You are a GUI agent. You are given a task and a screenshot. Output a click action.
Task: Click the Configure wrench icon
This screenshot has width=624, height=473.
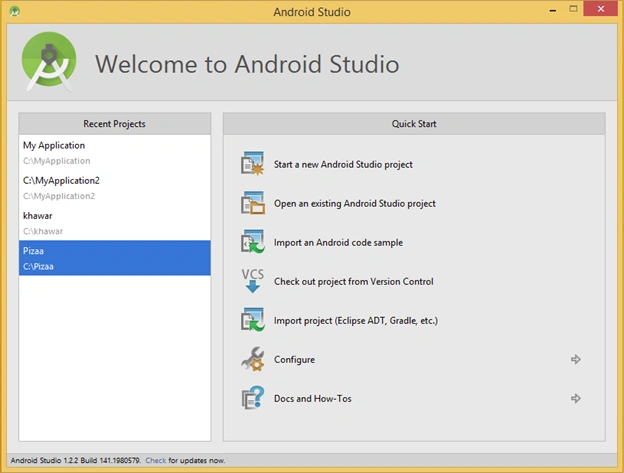point(252,359)
